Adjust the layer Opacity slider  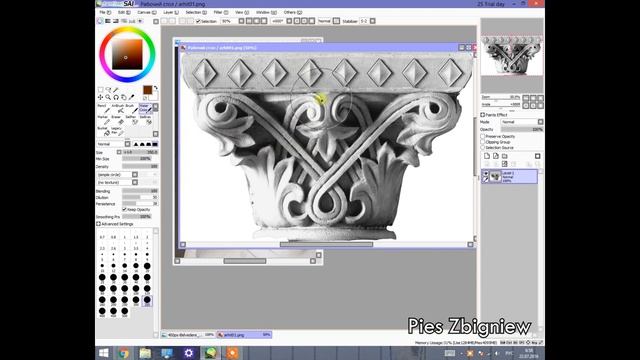coord(522,129)
